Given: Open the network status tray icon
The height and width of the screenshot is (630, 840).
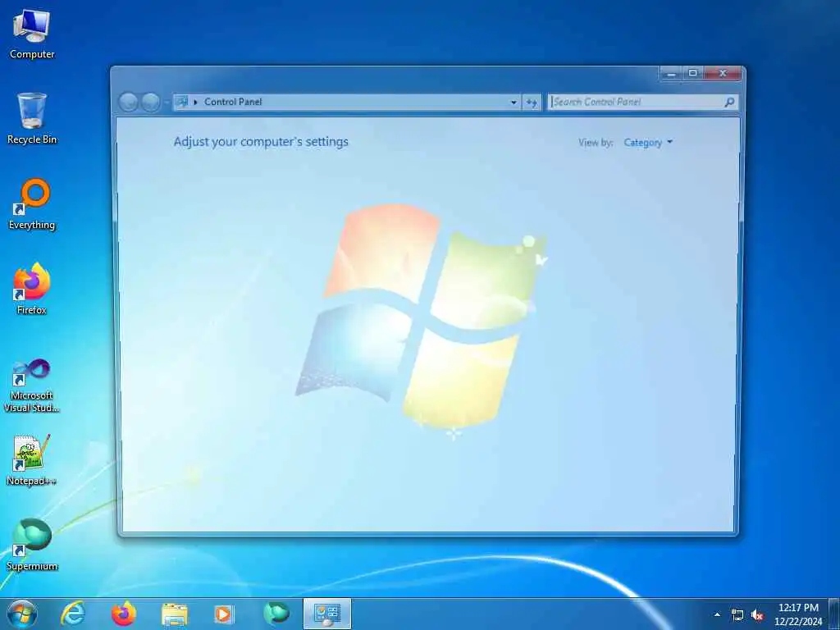Looking at the screenshot, I should point(737,615).
